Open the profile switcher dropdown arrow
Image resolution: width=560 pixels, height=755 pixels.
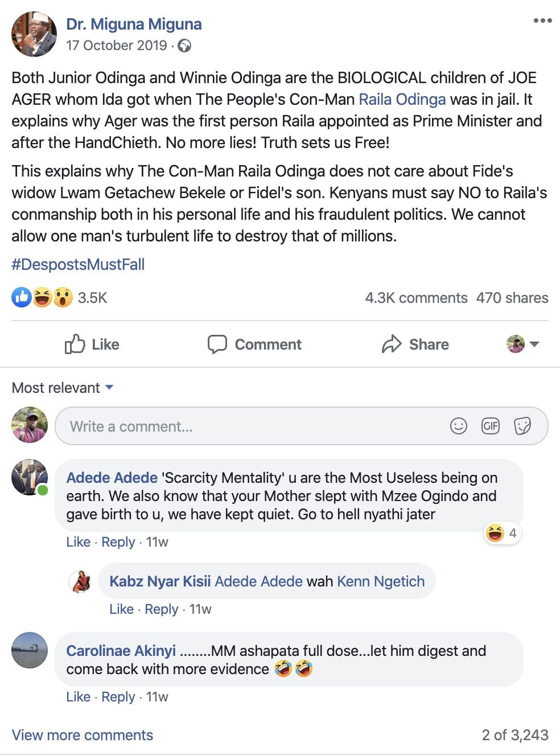pos(534,344)
